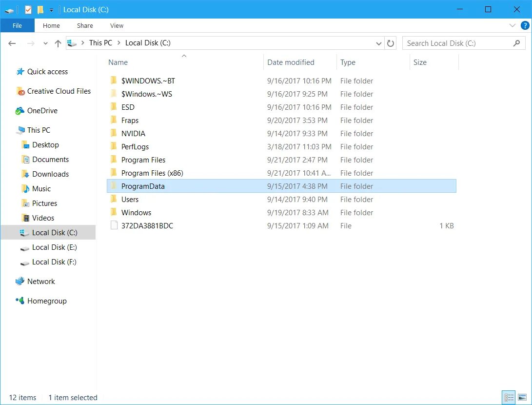The width and height of the screenshot is (532, 405).
Task: Switch to the Home ribbon tab
Action: 51,25
